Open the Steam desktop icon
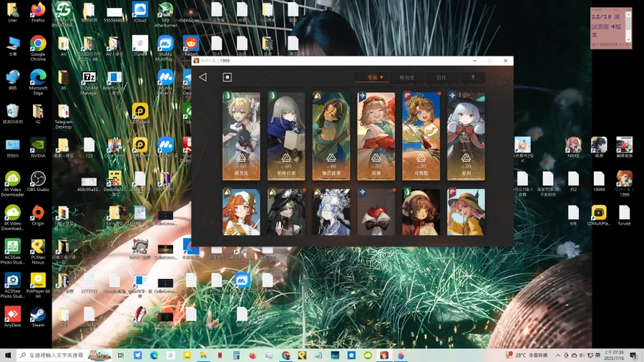 [38, 316]
